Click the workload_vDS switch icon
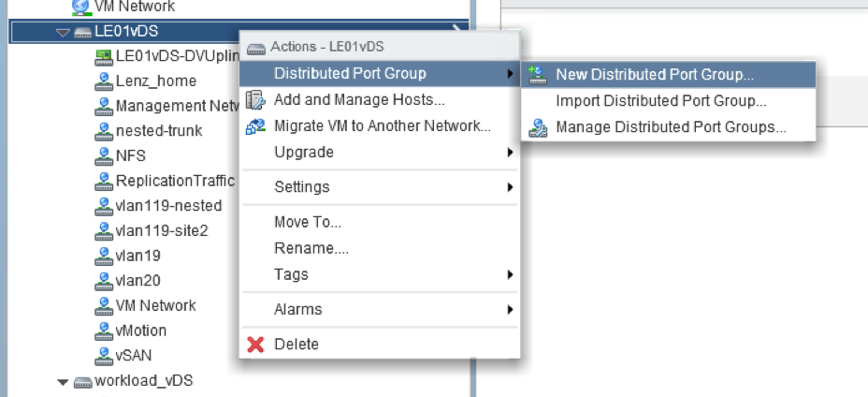Viewport: 868px width, 397px height. [x=82, y=381]
